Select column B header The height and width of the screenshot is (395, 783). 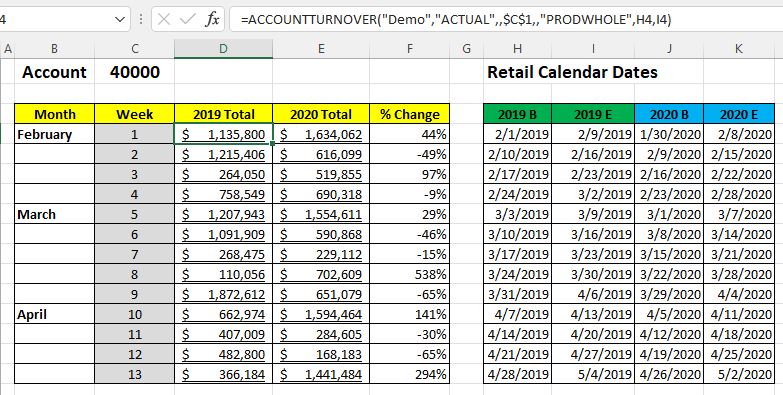click(x=54, y=48)
